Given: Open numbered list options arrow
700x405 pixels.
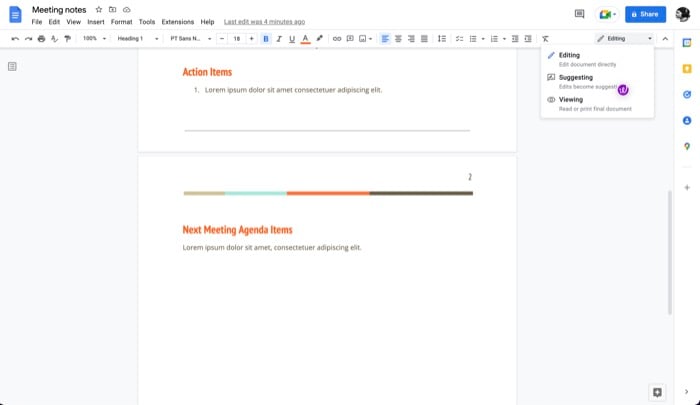Looking at the screenshot, I should (504, 39).
